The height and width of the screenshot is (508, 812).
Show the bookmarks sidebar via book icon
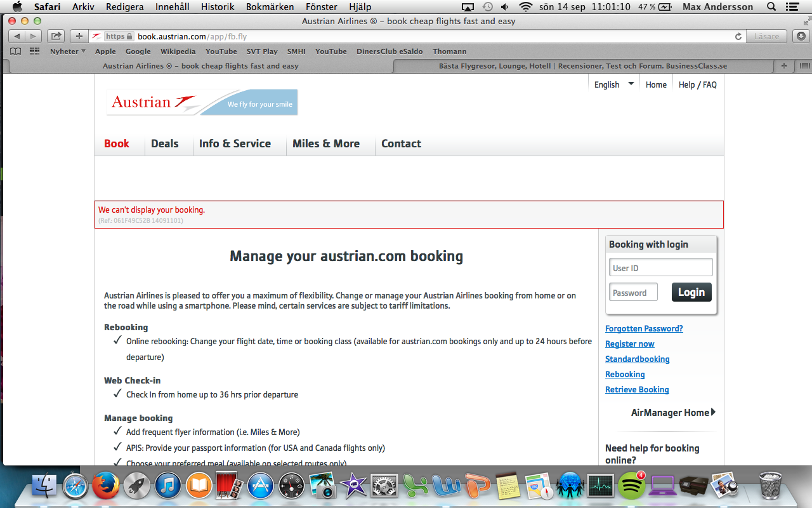(x=16, y=51)
